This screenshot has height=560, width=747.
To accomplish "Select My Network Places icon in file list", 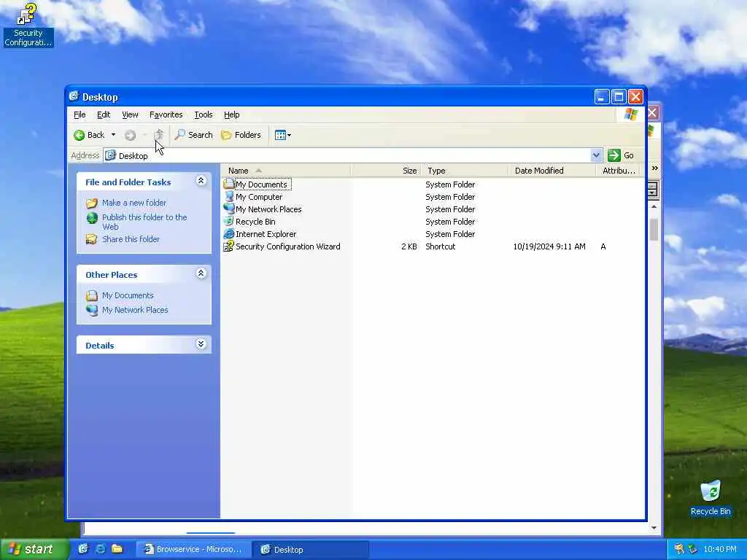I will tap(228, 209).
